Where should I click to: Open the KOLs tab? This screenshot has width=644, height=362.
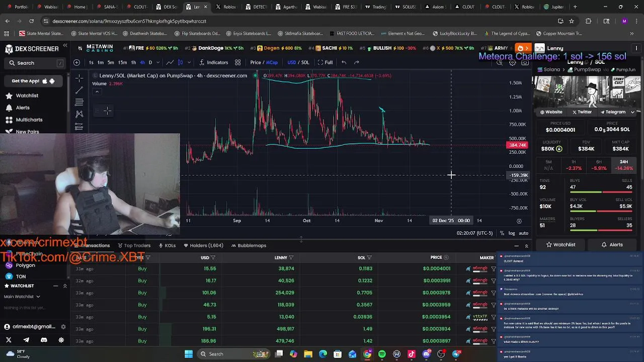tap(167, 245)
